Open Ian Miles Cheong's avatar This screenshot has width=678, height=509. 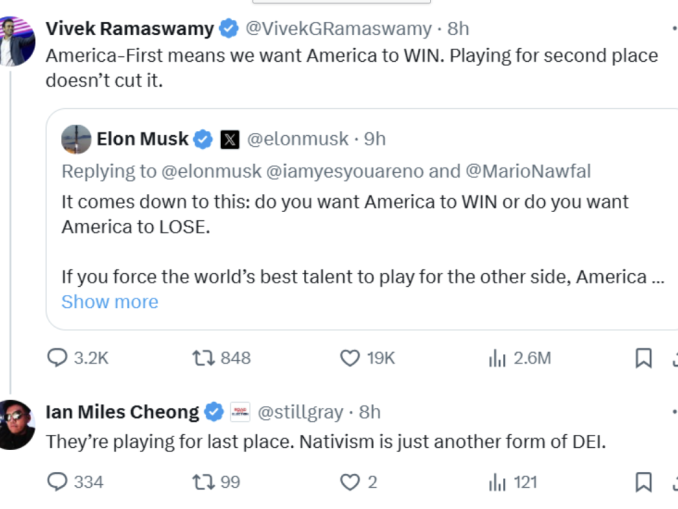coord(17,423)
